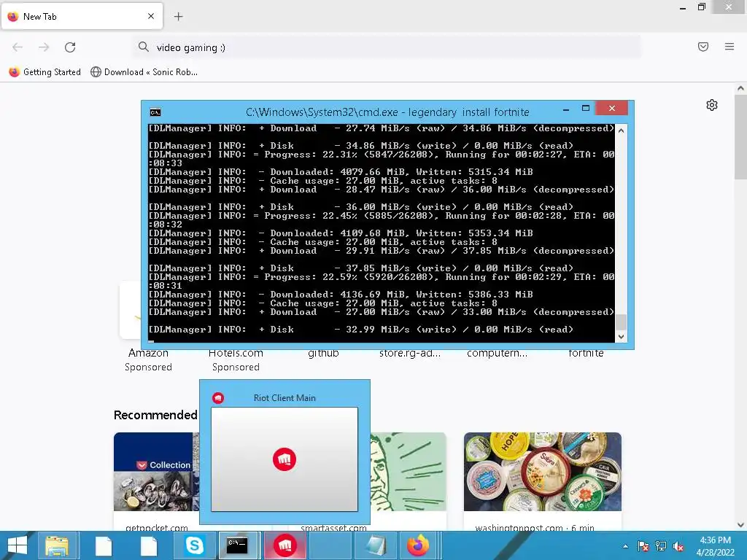Open the getpocket.com Collection article card
The image size is (747, 560).
pos(157,481)
